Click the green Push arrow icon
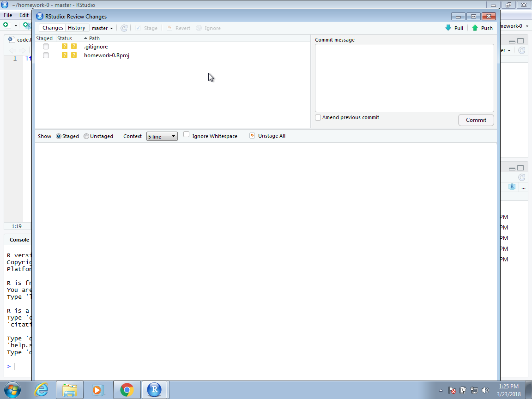 click(475, 28)
